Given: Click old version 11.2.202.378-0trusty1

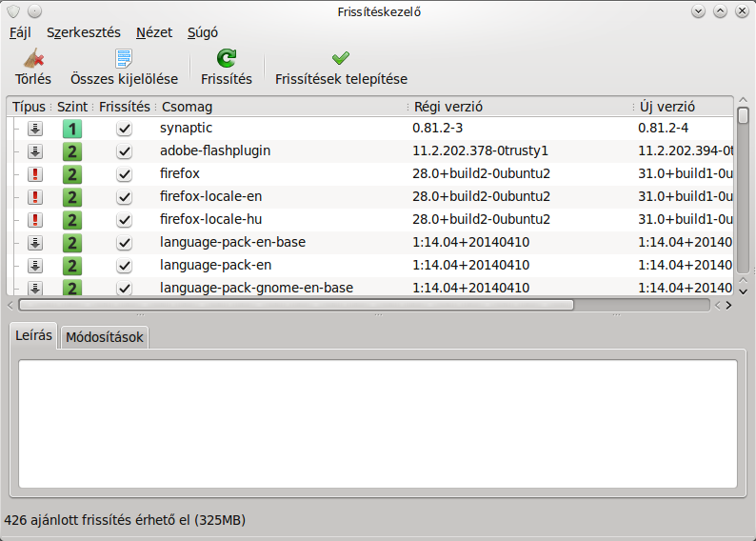Looking at the screenshot, I should click(x=480, y=150).
